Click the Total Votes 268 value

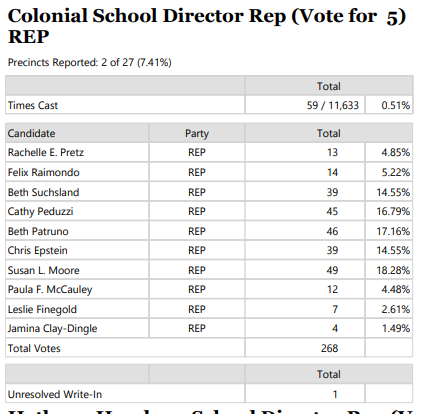(x=329, y=348)
